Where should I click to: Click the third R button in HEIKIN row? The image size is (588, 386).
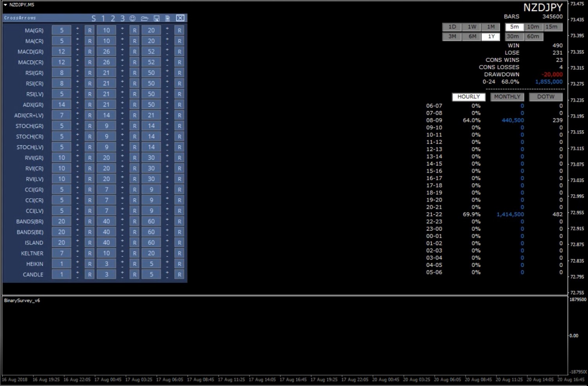179,264
